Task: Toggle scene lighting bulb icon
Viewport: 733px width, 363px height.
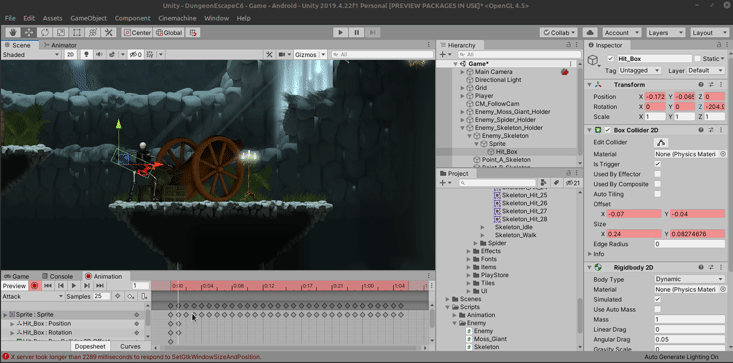Action: click(86, 55)
